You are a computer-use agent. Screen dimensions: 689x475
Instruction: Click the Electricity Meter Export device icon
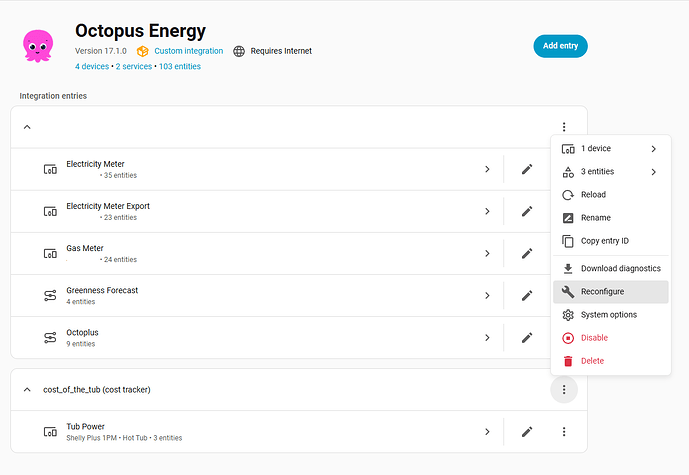point(50,211)
